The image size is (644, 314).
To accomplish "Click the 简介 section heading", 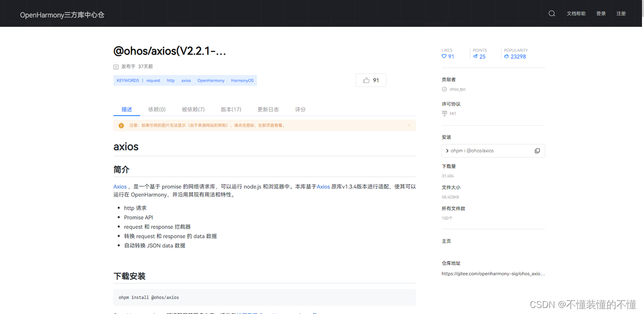I will pyautogui.click(x=121, y=170).
